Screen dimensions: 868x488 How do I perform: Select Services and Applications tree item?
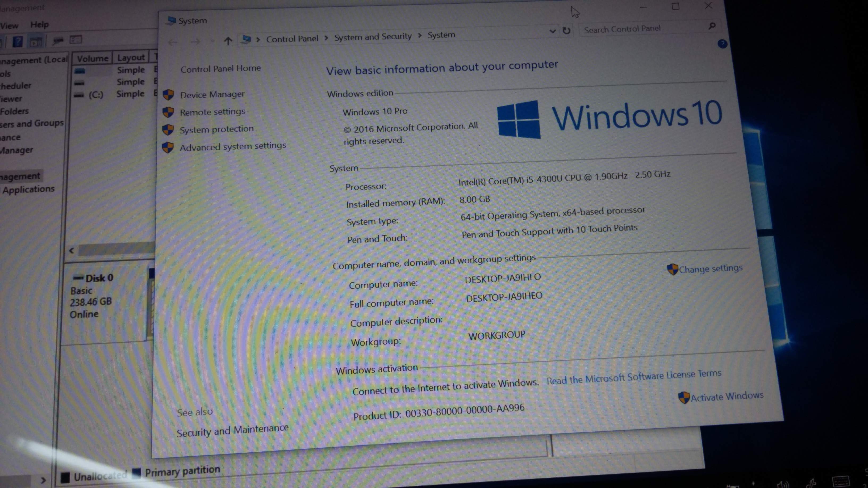(28, 189)
